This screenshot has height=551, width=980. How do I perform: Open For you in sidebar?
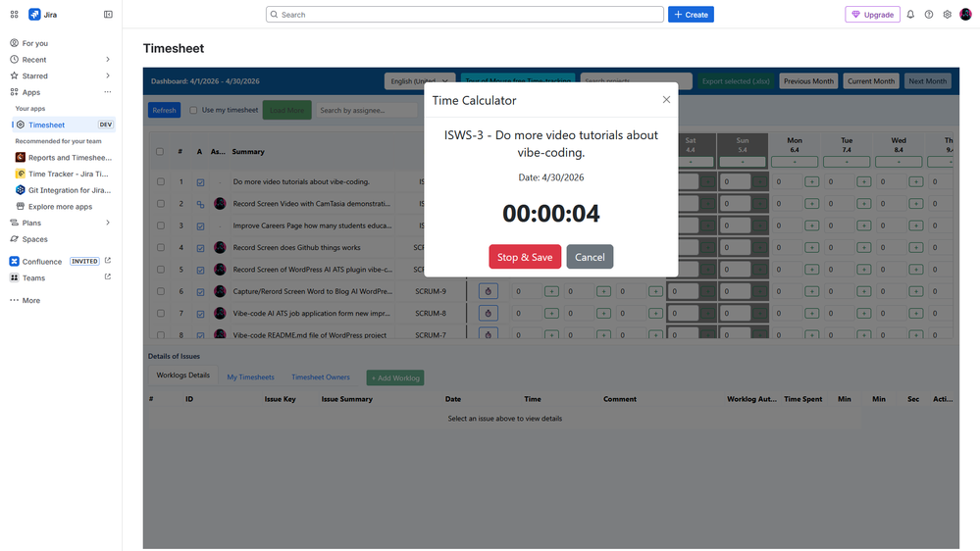pyautogui.click(x=35, y=43)
